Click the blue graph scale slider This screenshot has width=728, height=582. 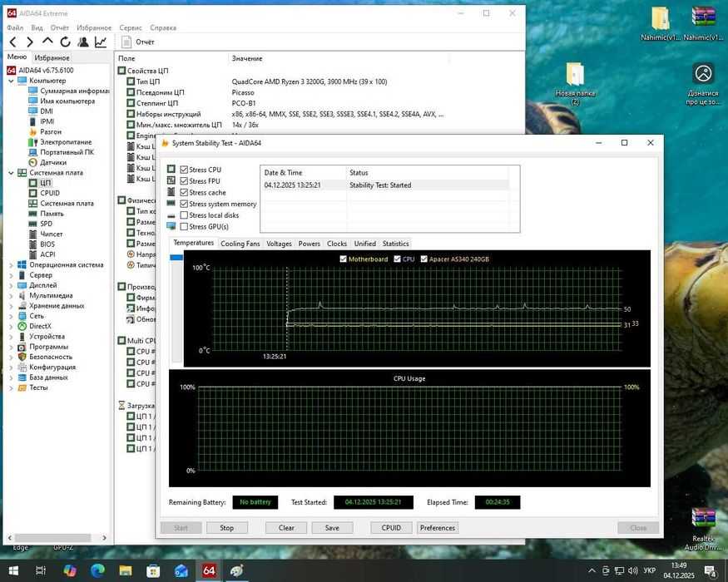point(176,257)
